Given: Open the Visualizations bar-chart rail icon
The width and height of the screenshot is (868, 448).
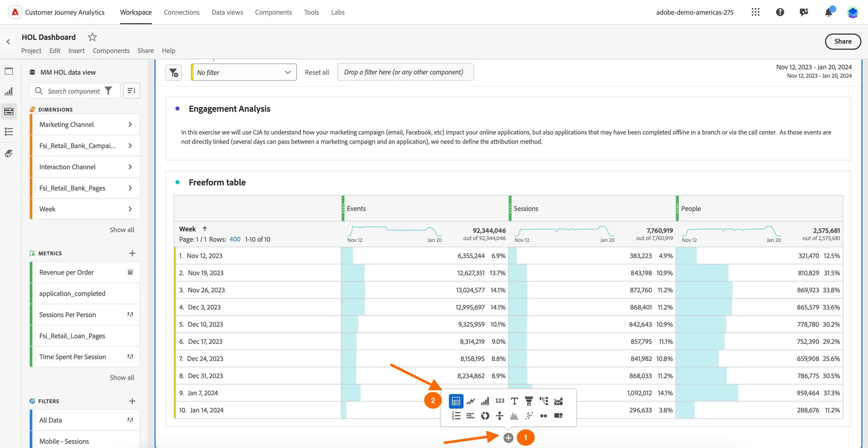Looking at the screenshot, I should [9, 91].
